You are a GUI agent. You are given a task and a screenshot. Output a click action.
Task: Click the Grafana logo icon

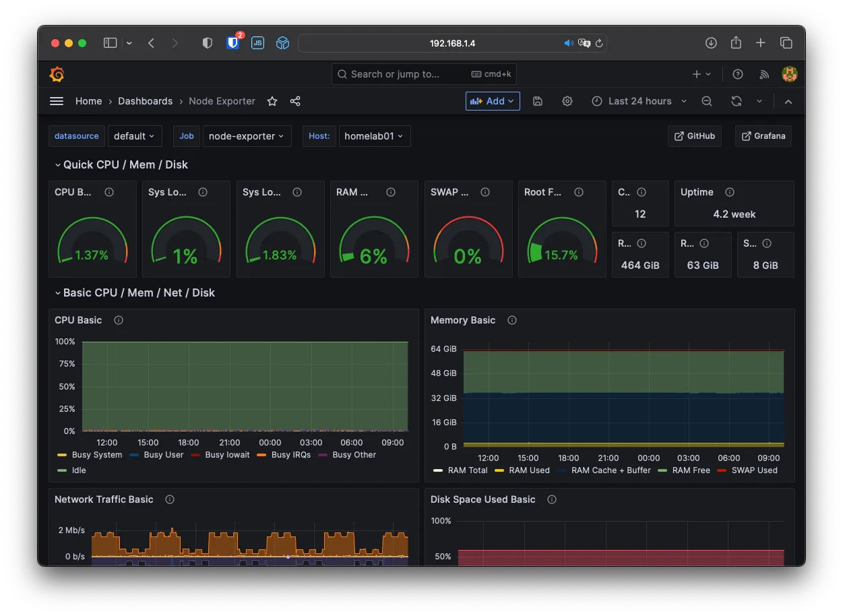(x=57, y=74)
